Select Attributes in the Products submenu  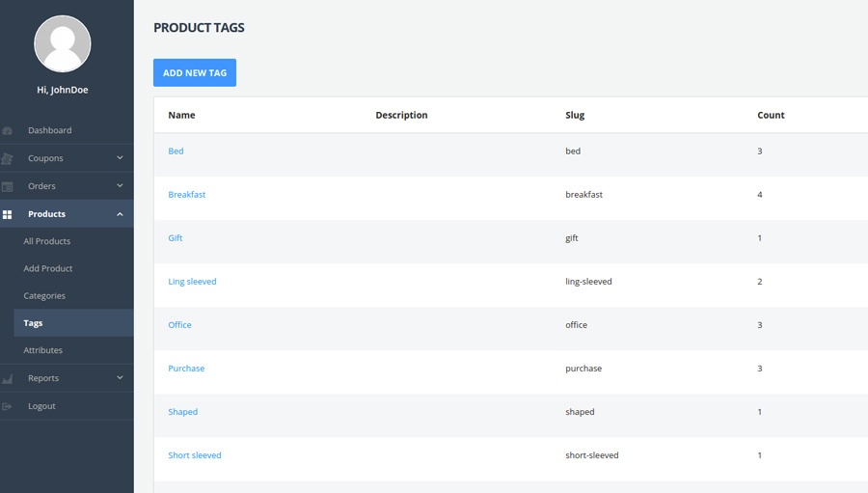43,350
